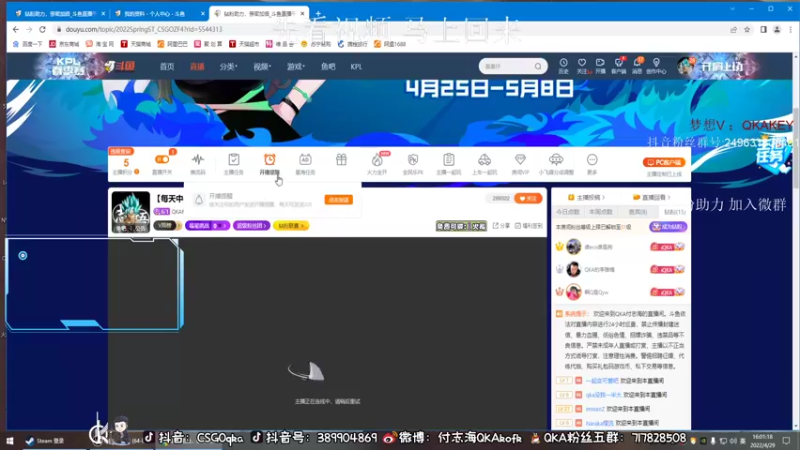Open a new browser tab with plus
The image size is (800, 450).
[318, 14]
